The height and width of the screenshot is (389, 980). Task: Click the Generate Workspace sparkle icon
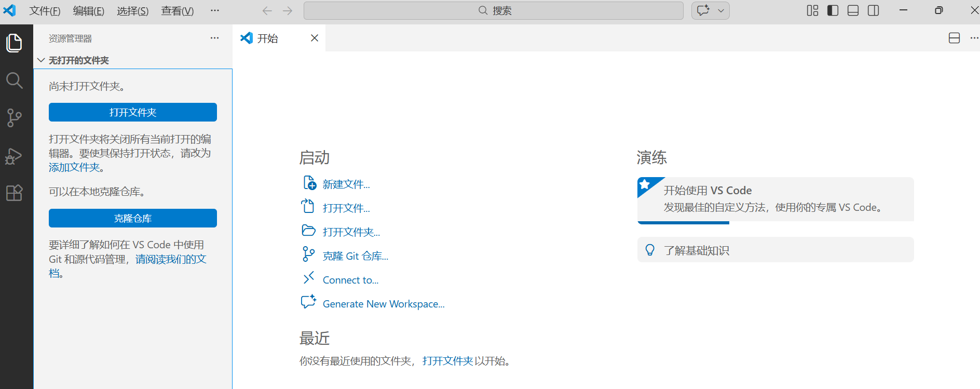click(308, 301)
